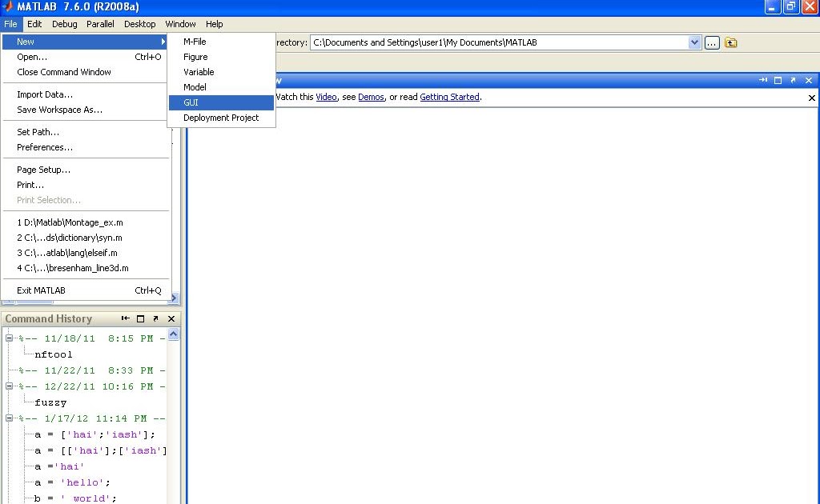Open the Current Directory dropdown list
Image resolution: width=820 pixels, height=504 pixels.
(693, 42)
